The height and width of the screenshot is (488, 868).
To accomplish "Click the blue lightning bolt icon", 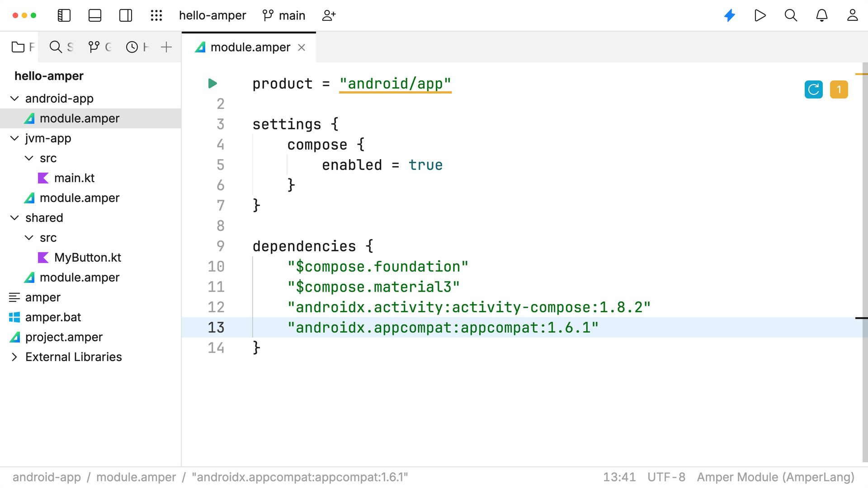I will point(730,15).
